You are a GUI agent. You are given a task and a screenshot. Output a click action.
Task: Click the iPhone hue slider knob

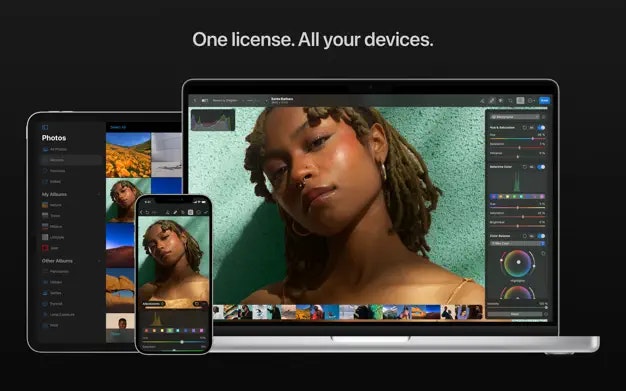[182, 342]
